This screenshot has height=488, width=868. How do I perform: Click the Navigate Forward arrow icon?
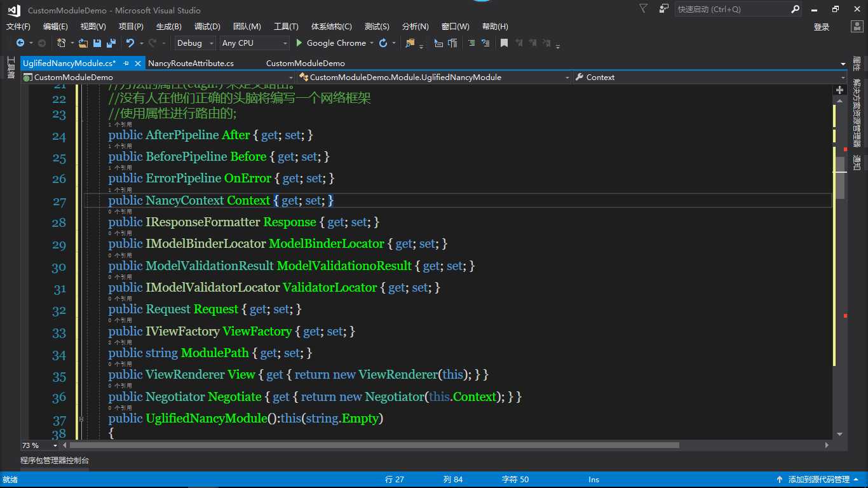(42, 43)
